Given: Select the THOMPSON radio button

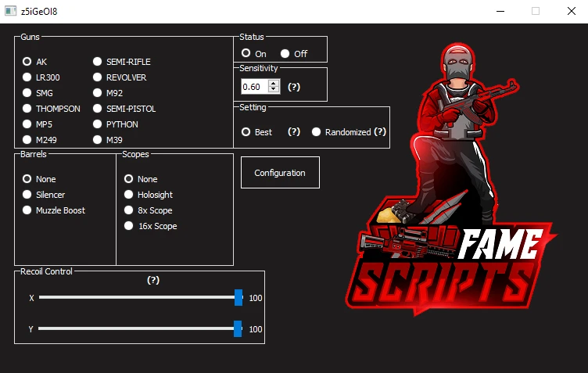Looking at the screenshot, I should (x=51, y=109).
